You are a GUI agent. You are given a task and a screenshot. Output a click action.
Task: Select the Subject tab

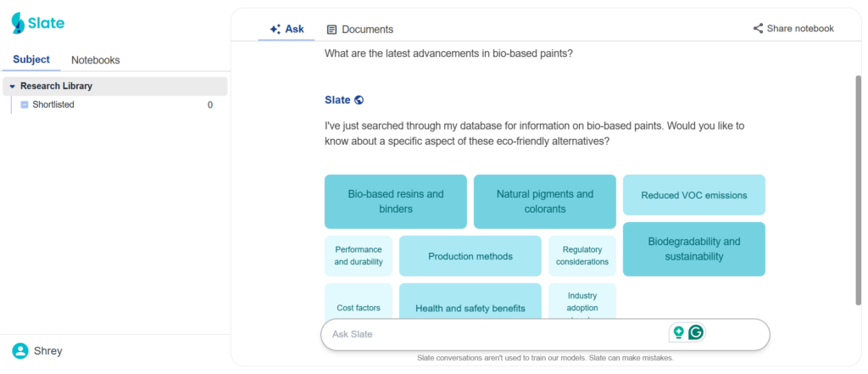[31, 60]
